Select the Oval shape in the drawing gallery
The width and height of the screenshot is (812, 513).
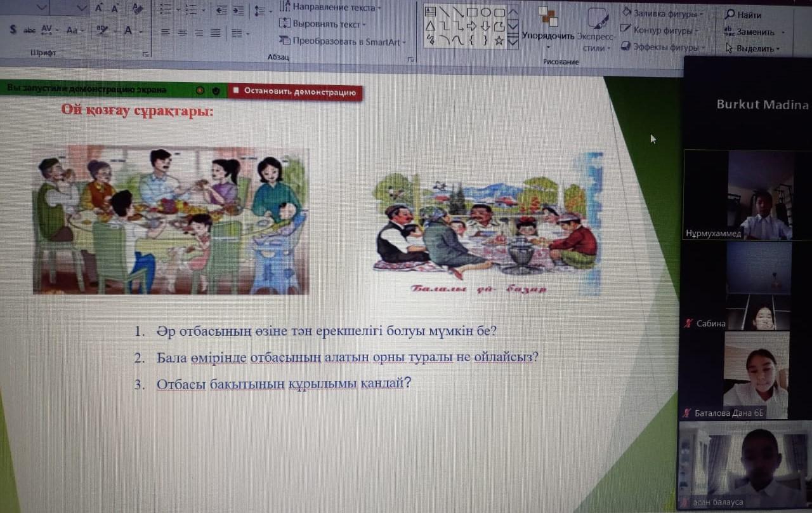pos(486,12)
